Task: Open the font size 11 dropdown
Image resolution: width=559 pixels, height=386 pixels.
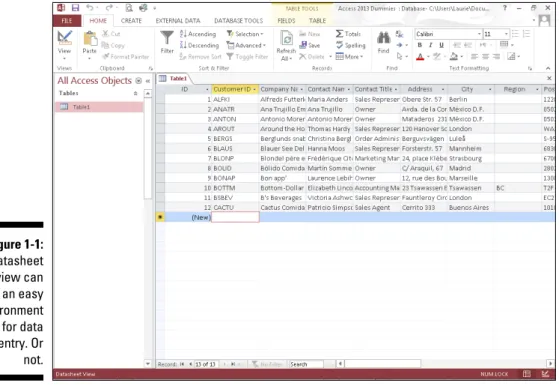Action: (506, 34)
